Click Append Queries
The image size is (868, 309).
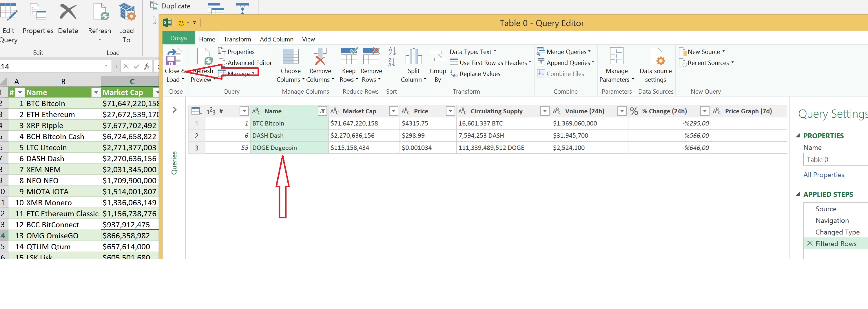point(566,63)
